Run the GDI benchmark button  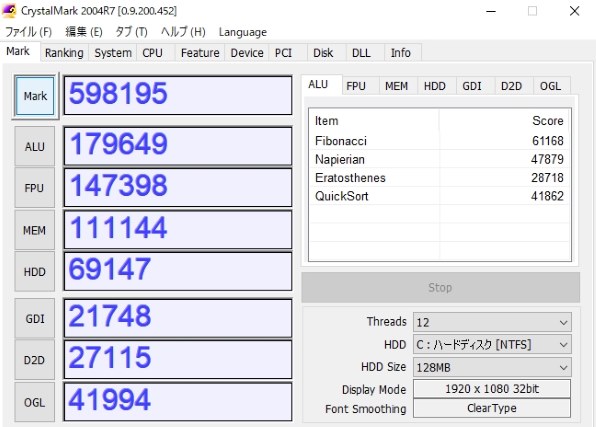(35, 319)
